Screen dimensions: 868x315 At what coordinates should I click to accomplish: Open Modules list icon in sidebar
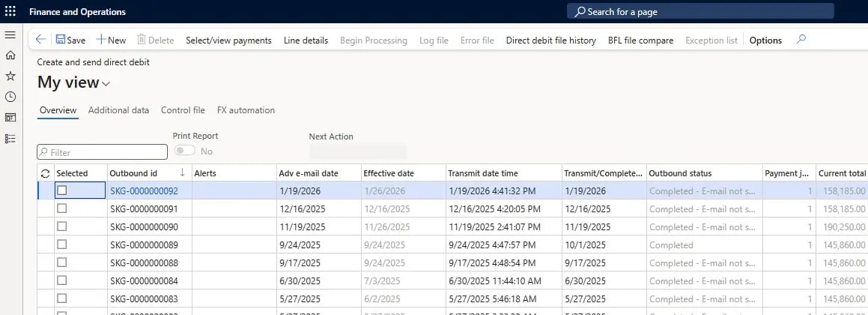10,138
